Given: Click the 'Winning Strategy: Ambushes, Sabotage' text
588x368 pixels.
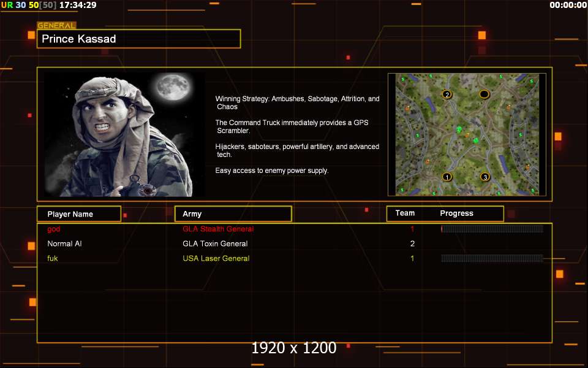Looking at the screenshot, I should pyautogui.click(x=298, y=102).
